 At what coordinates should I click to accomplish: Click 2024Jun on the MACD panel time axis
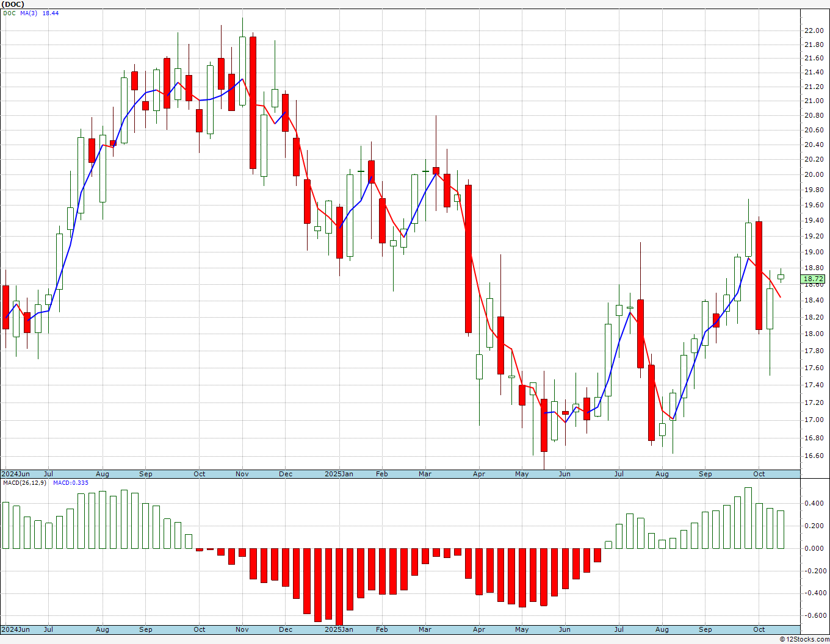[x=15, y=629]
